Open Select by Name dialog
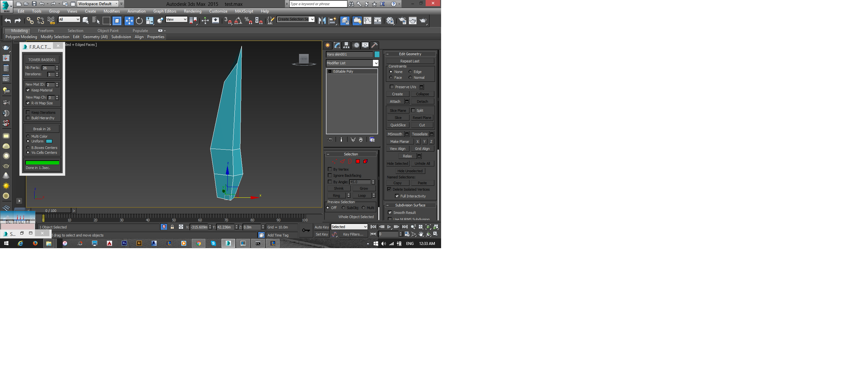 [96, 21]
